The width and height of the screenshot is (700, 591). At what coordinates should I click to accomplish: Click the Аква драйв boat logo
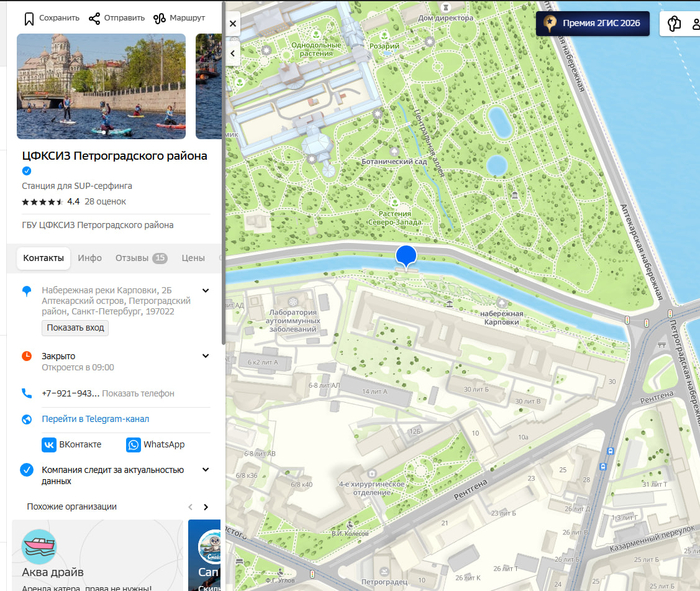(x=39, y=547)
